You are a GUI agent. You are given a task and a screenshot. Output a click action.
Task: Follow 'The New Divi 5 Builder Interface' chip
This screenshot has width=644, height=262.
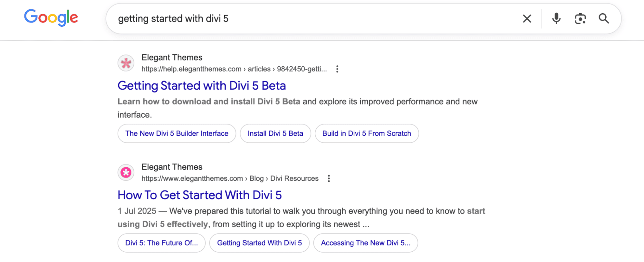coord(177,133)
